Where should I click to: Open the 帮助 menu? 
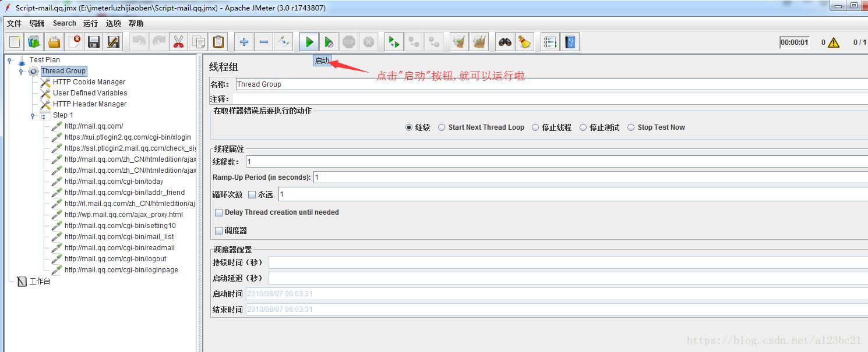(x=136, y=23)
